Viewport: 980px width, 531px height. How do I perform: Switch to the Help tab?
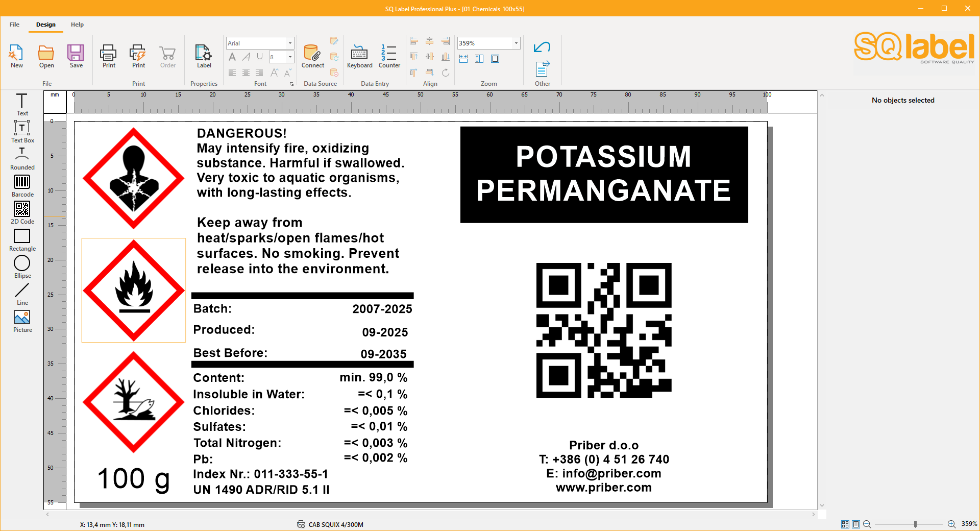[x=77, y=25]
